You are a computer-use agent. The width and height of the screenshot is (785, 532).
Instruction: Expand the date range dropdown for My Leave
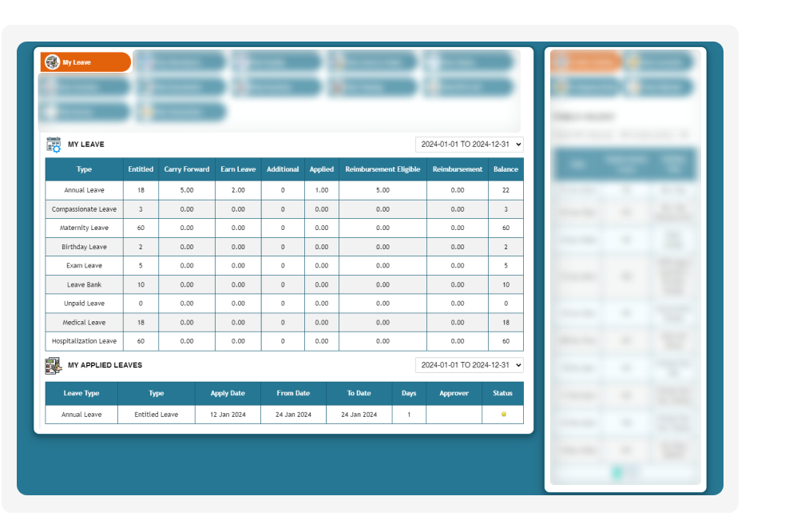point(469,145)
